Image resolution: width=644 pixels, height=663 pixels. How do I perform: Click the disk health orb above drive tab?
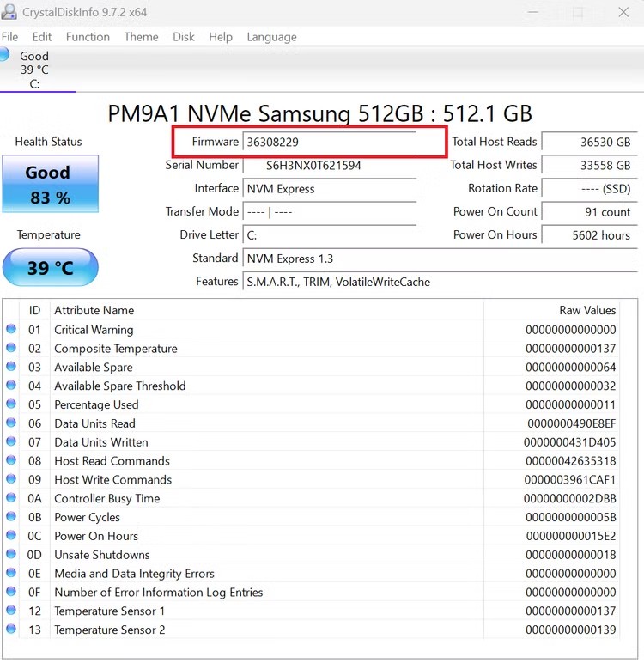(4, 55)
